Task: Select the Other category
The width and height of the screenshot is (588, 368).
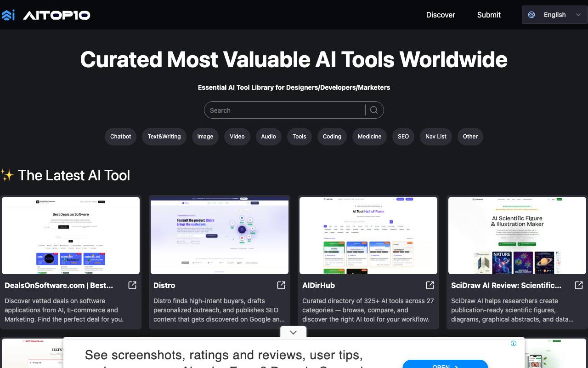Action: [470, 137]
